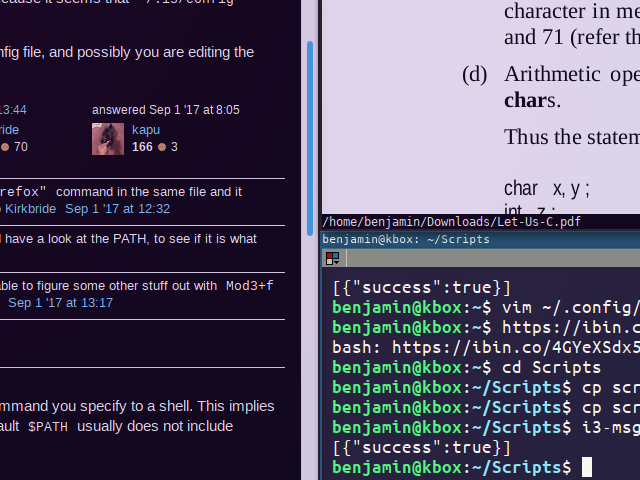Open kapu's user profile link
Screen dimensions: 640x480
[x=146, y=130]
